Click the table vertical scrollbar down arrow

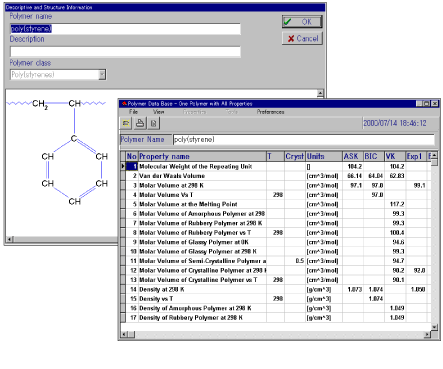[x=434, y=327]
